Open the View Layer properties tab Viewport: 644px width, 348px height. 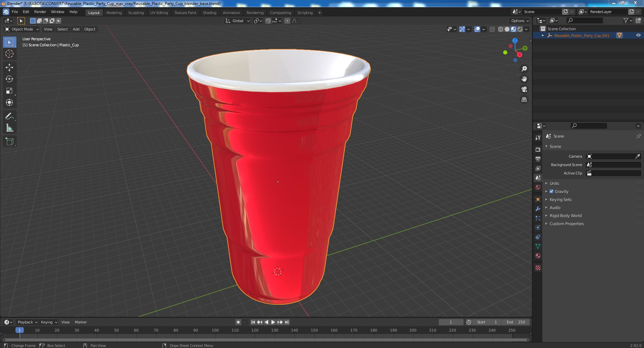tap(538, 168)
